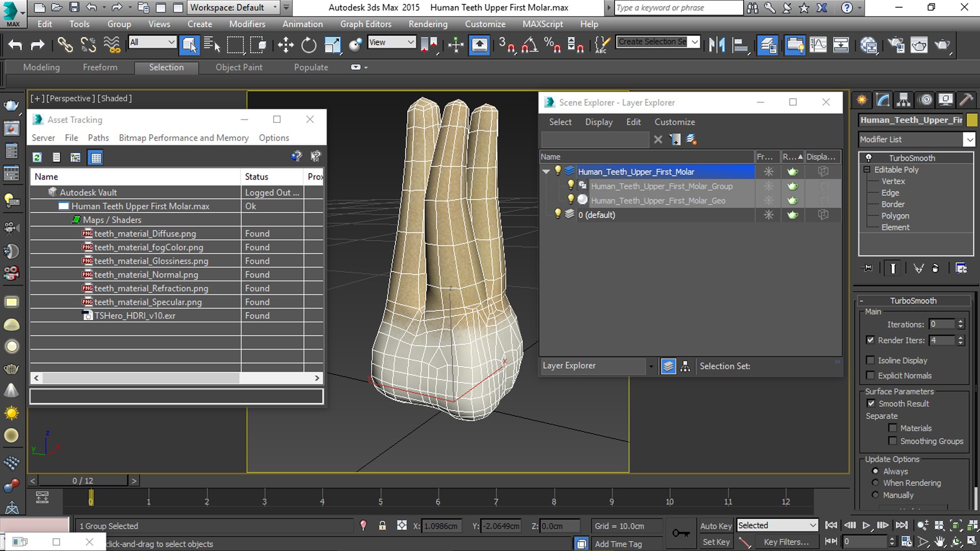Select the Rotate transform tool

tap(308, 45)
